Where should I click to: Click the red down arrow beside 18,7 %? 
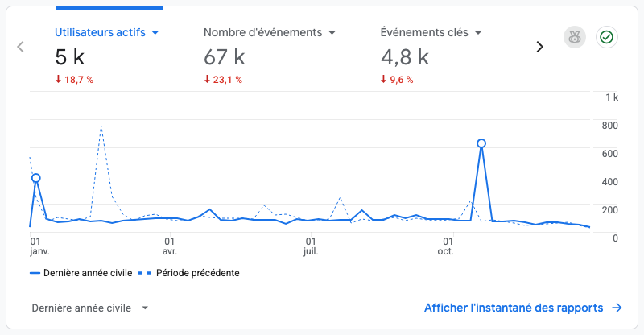tap(58, 79)
